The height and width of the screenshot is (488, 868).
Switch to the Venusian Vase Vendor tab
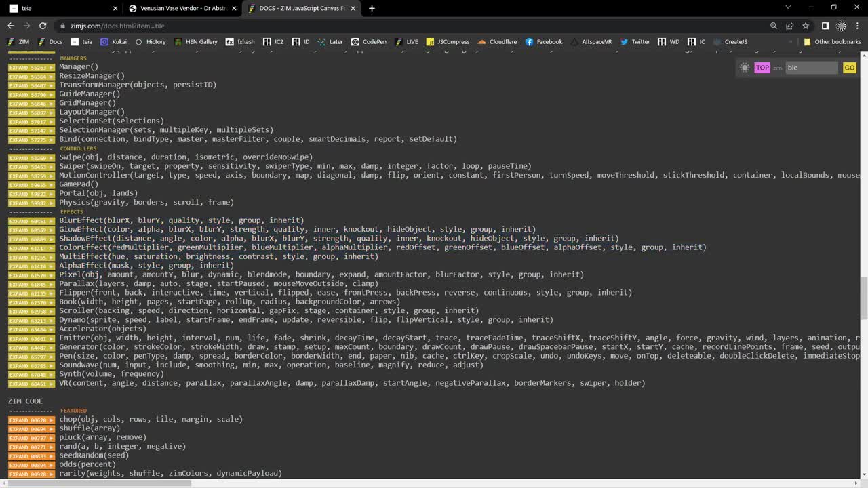(183, 8)
